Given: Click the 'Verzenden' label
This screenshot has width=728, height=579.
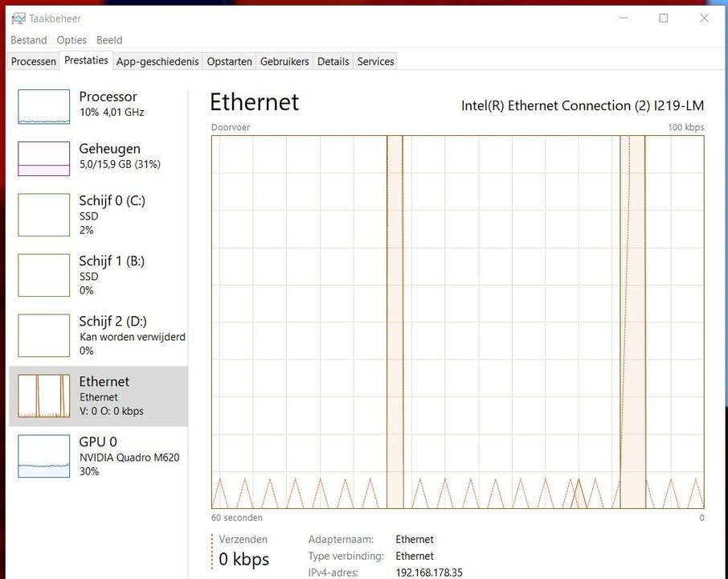Looking at the screenshot, I should click(243, 540).
